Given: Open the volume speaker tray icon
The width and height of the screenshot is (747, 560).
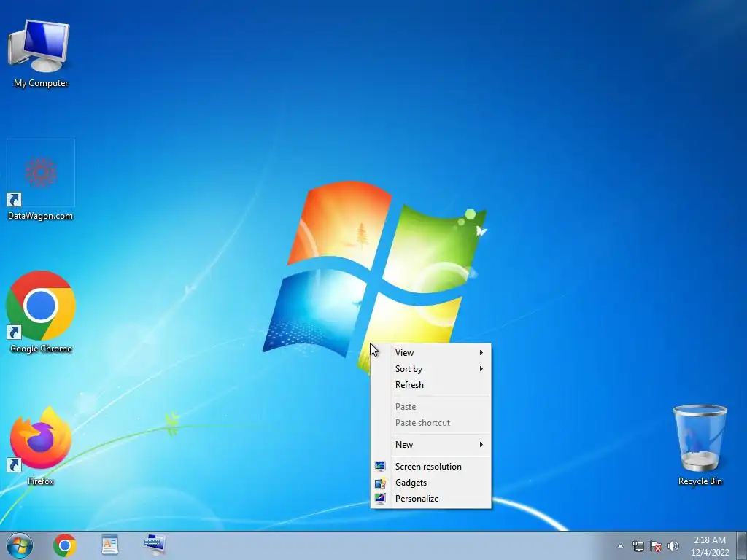Looking at the screenshot, I should 673,546.
